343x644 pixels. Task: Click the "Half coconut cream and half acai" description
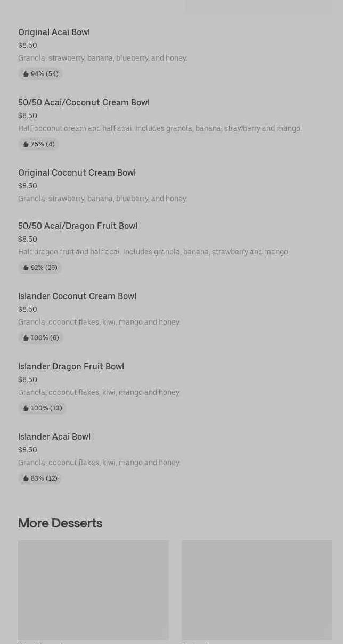[x=160, y=128]
